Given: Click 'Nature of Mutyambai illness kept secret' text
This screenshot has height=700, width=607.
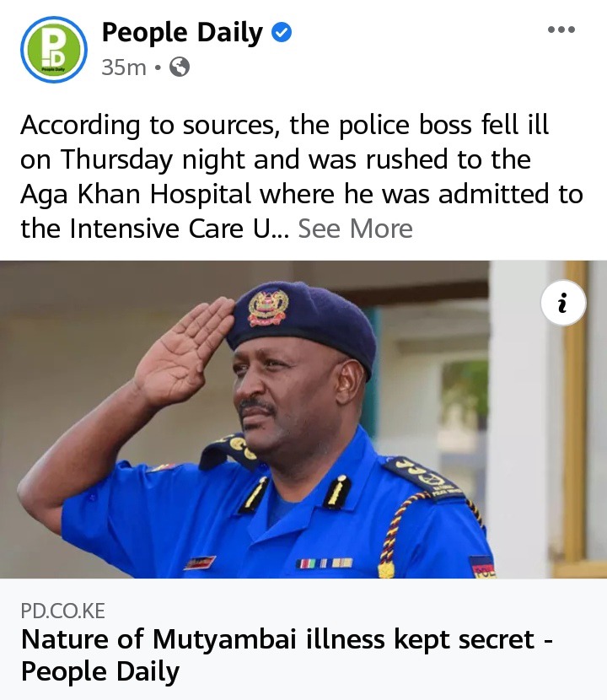Looking at the screenshot, I should tap(277, 639).
